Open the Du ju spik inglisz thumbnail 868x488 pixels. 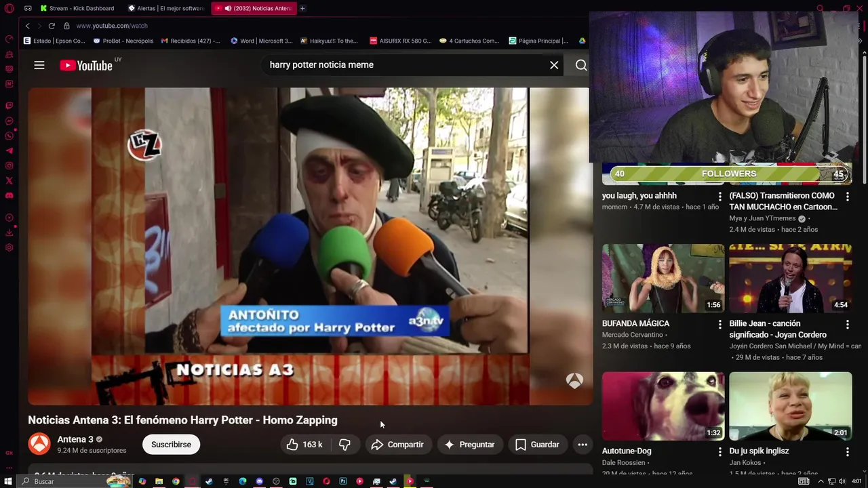coord(790,405)
